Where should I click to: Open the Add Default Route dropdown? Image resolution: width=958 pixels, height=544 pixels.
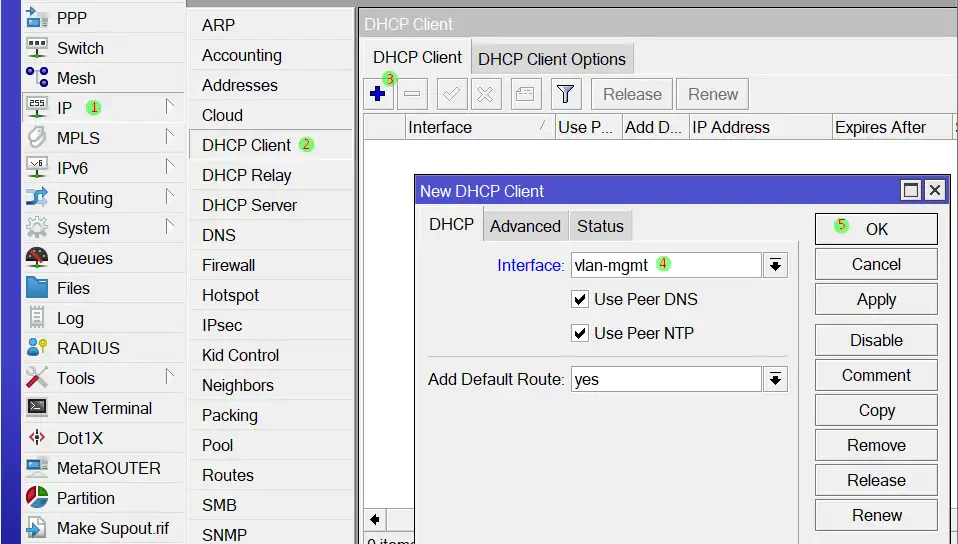click(776, 380)
